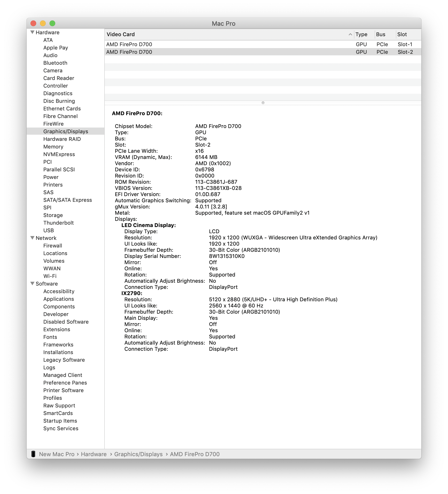
Task: Sort by the Type column header
Action: [x=364, y=34]
